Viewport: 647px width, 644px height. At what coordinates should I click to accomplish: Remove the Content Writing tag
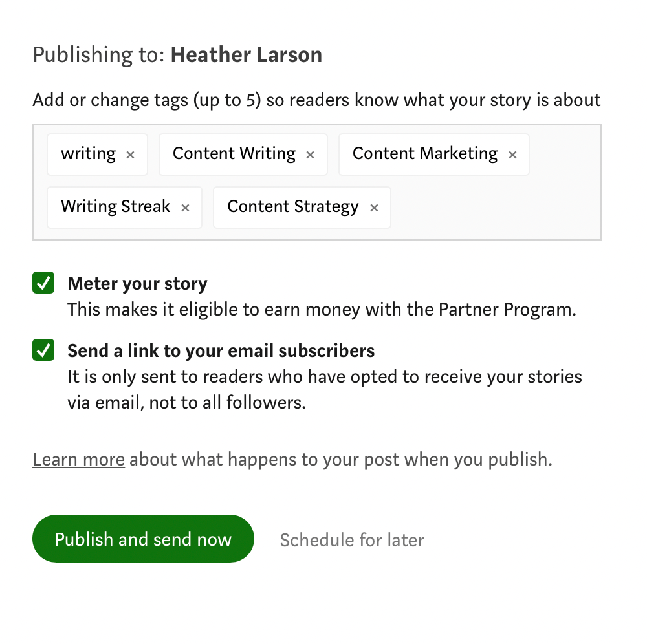pyautogui.click(x=311, y=155)
